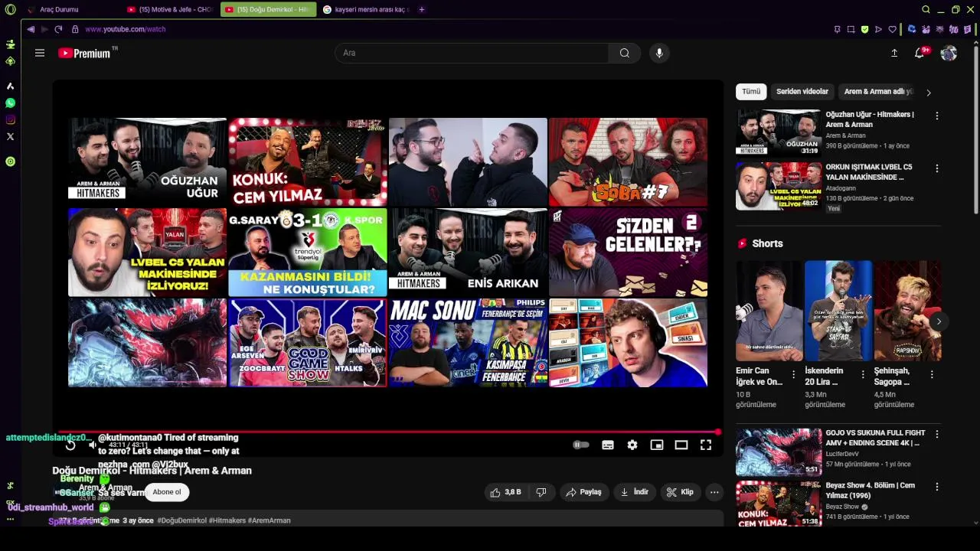Screen dimensions: 980x551
Task: Open the YouTube guide hamburger menu
Action: coord(40,53)
